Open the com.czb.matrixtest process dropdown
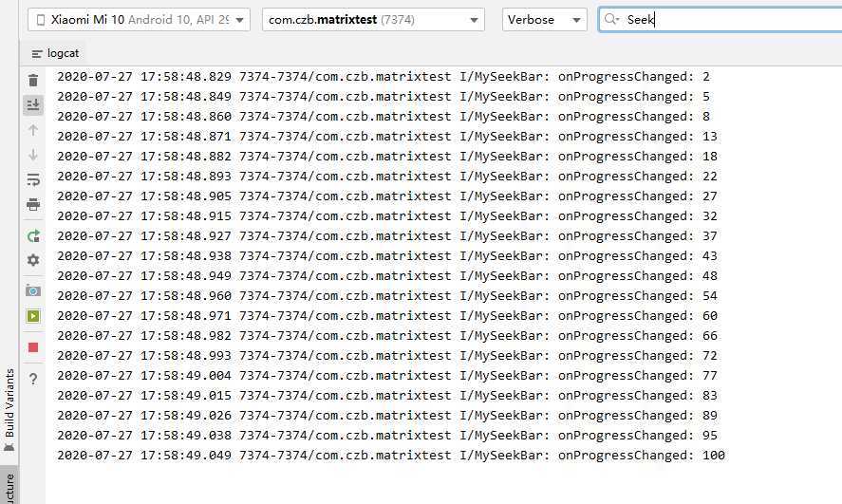Viewport: 842px width, 504px height. pos(373,20)
